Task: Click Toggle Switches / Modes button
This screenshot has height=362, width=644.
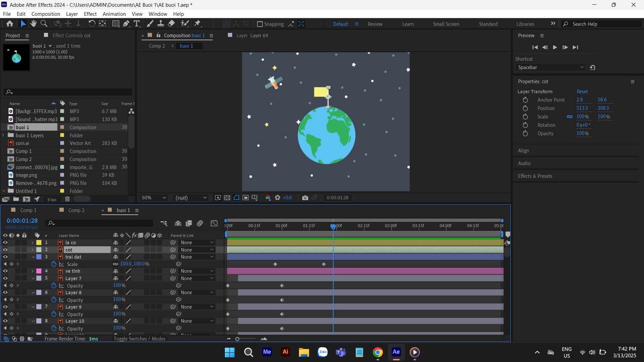Action: click(139, 339)
